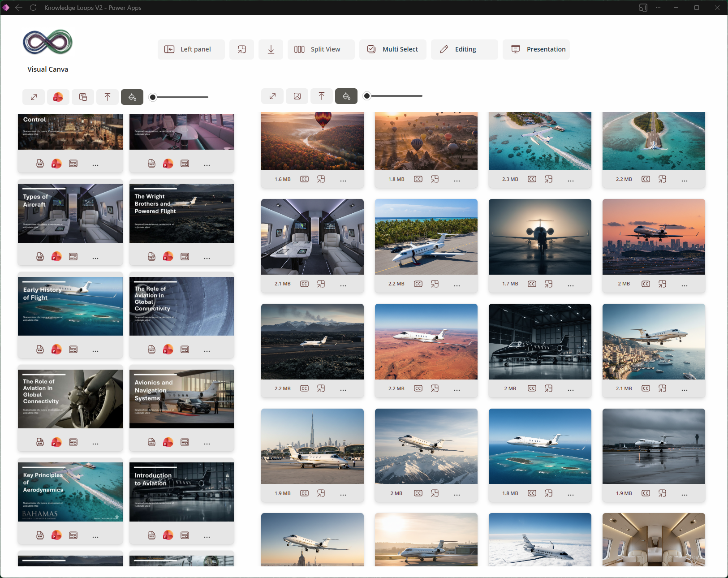The image size is (728, 578).
Task: Adjust the right panel thumbnail size slider
Action: click(393, 96)
